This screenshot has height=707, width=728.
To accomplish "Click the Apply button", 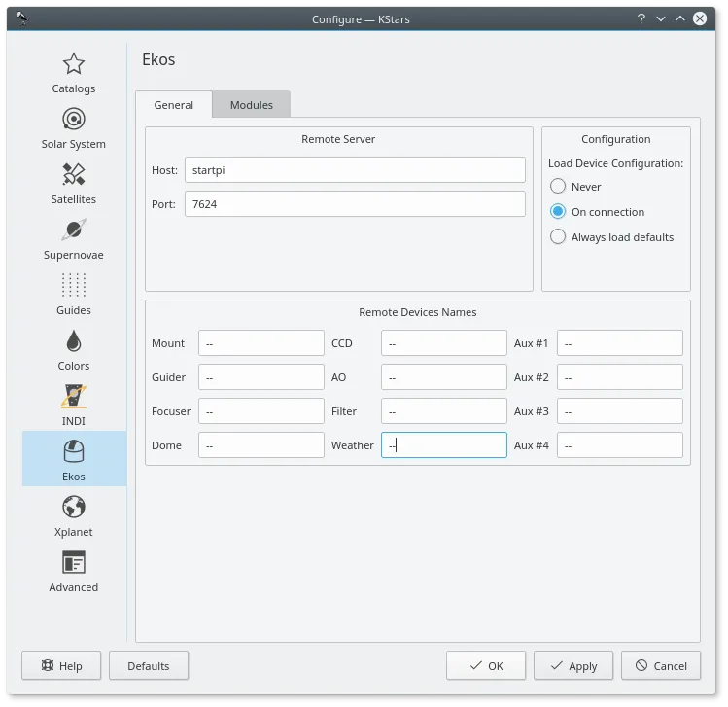I will click(x=573, y=665).
